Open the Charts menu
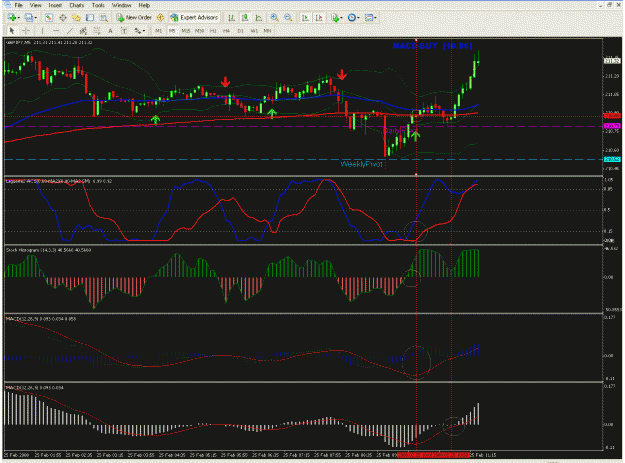Screen dimensions: 625x463 click(77, 5)
